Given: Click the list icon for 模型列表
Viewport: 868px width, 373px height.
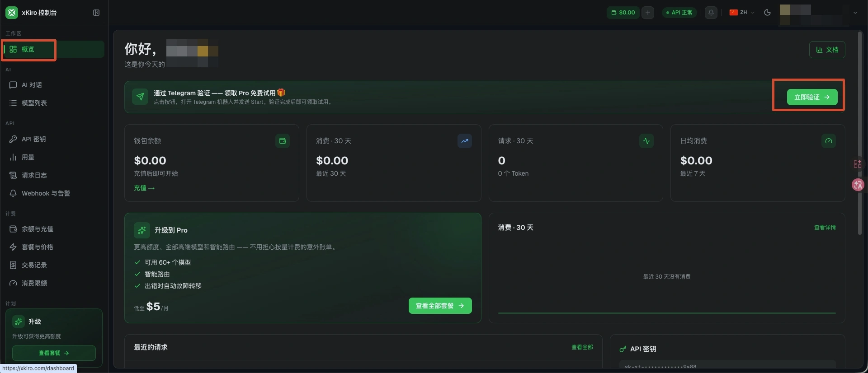Looking at the screenshot, I should pyautogui.click(x=13, y=103).
